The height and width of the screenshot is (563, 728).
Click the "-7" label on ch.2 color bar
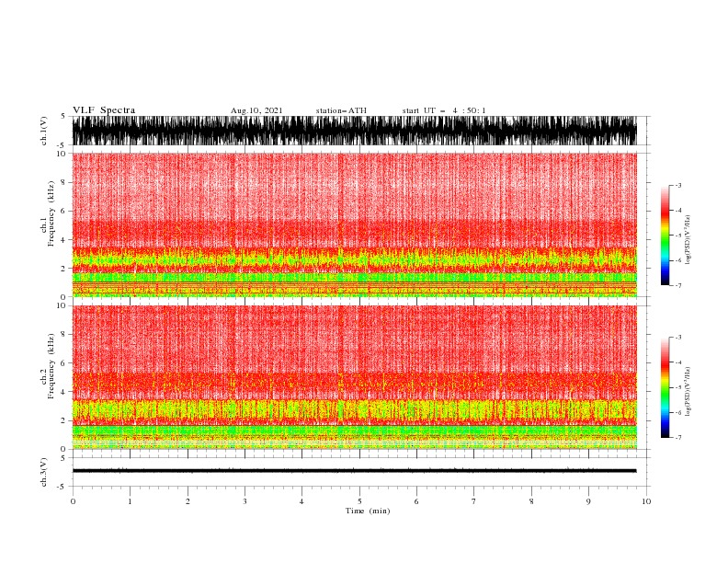click(677, 437)
